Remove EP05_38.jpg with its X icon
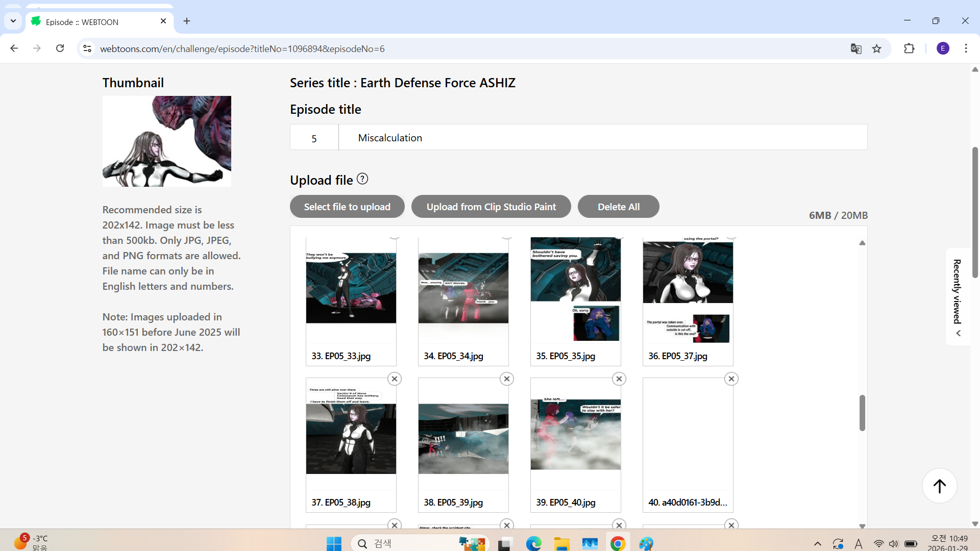980x551 pixels. 394,379
